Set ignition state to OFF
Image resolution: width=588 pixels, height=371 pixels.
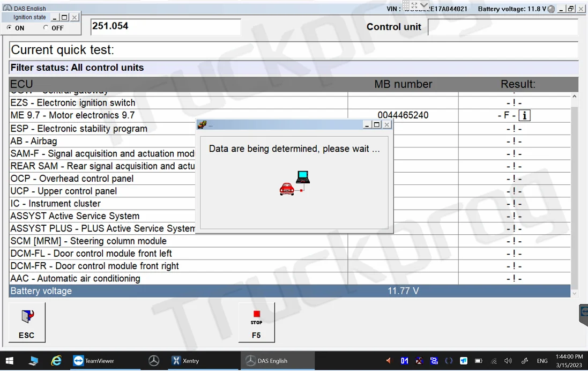click(46, 27)
